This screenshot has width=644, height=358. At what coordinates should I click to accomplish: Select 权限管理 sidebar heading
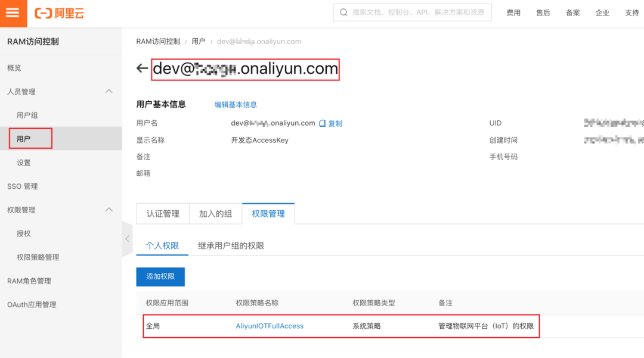coord(21,210)
